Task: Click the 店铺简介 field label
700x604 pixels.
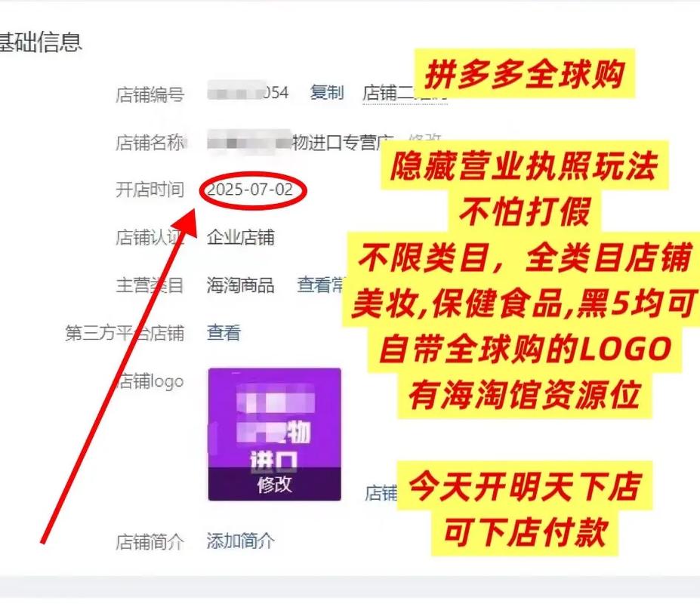Action: pos(150,542)
